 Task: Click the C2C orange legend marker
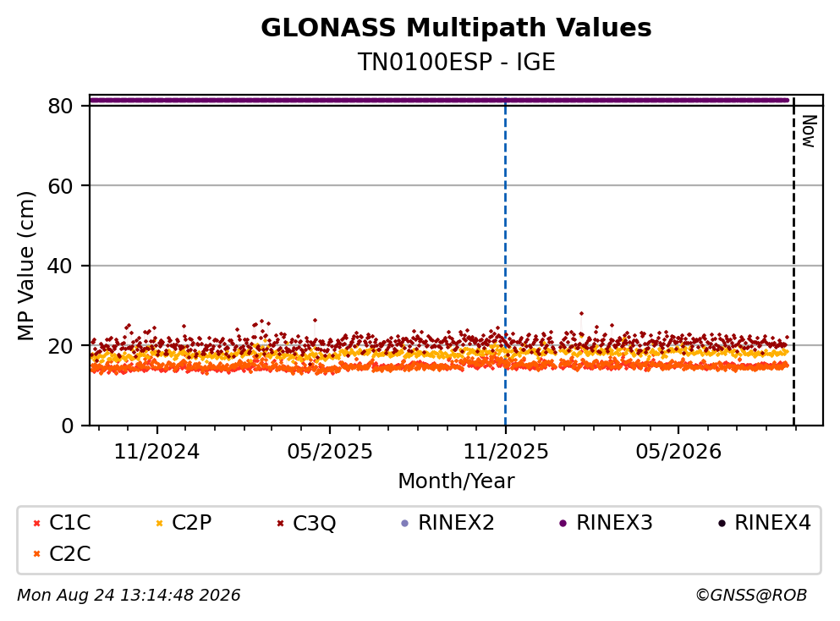coord(36,554)
